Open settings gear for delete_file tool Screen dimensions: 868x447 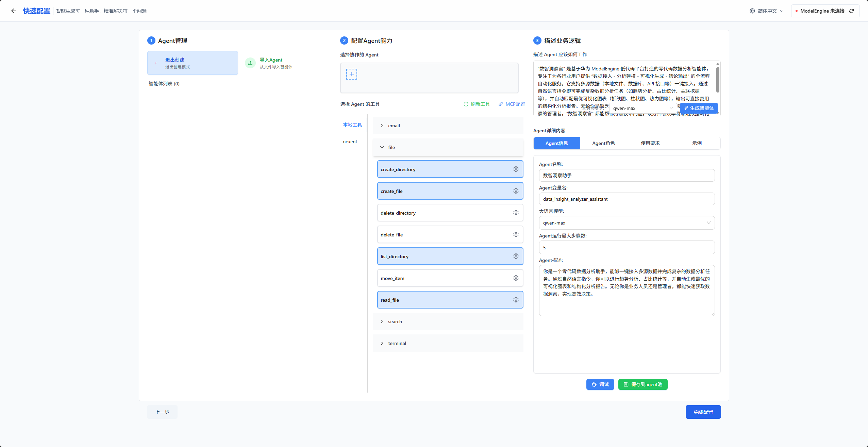click(516, 235)
